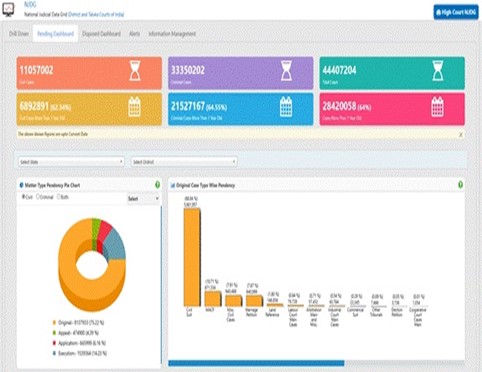Switch to the Drill Down tab
482x372 pixels.
pos(19,34)
